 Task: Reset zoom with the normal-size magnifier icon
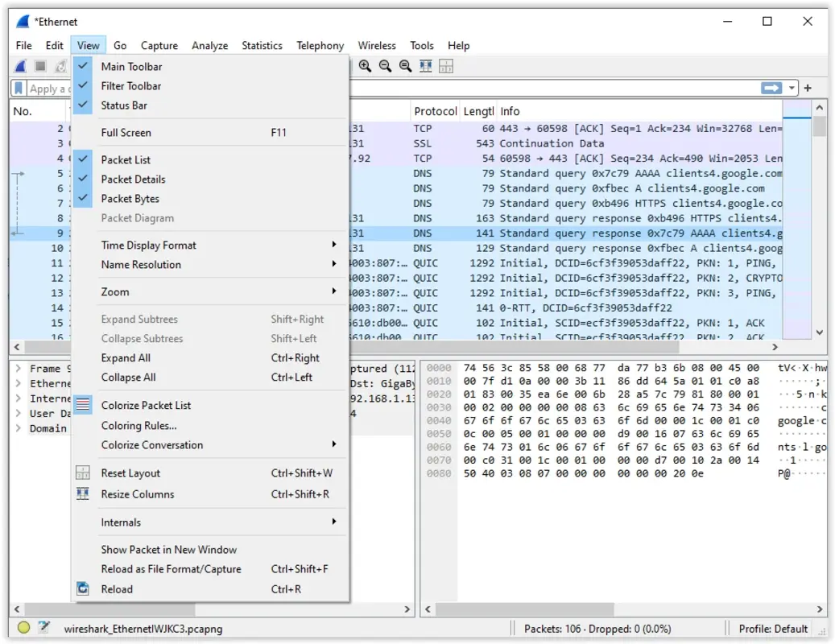point(403,66)
